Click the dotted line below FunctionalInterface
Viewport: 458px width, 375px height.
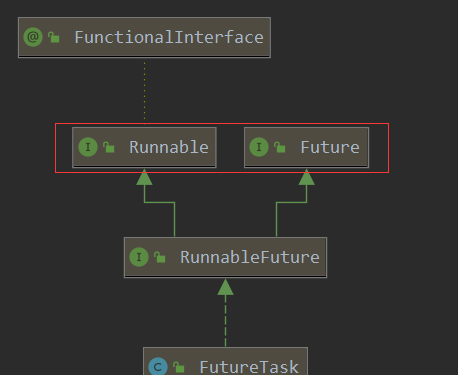pyautogui.click(x=144, y=92)
